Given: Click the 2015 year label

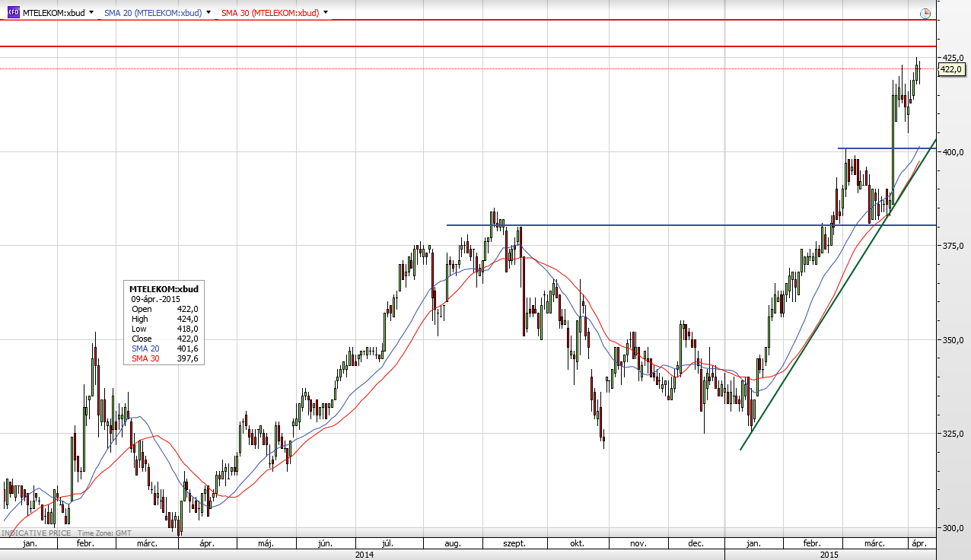Looking at the screenshot, I should [830, 555].
